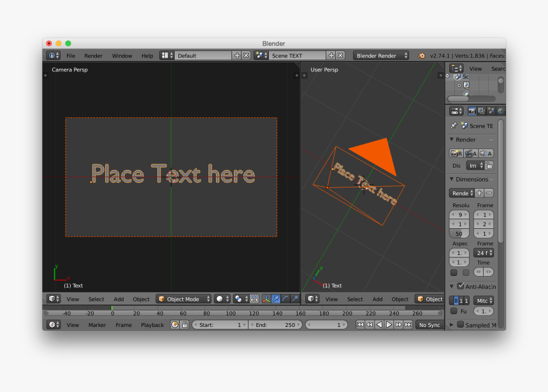Viewport: 548px width, 392px height.
Task: Open the Object Mode dropdown
Action: (x=184, y=299)
